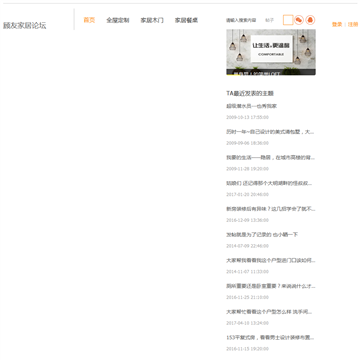
Task: Open thread 新房装修后有异味
Action: pos(271,209)
